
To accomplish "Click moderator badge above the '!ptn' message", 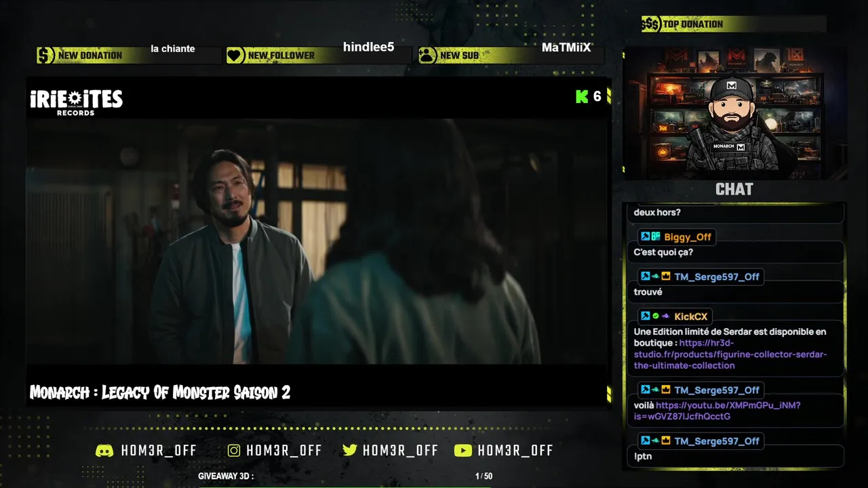I will tap(646, 441).
